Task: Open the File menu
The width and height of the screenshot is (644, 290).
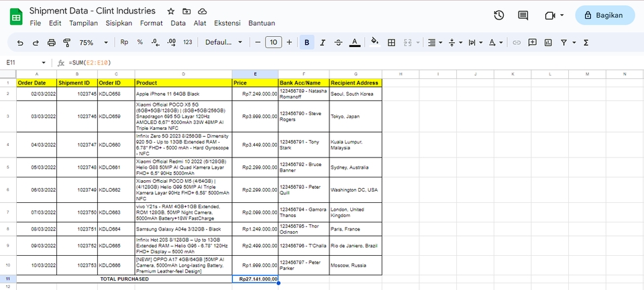Action: [36, 23]
